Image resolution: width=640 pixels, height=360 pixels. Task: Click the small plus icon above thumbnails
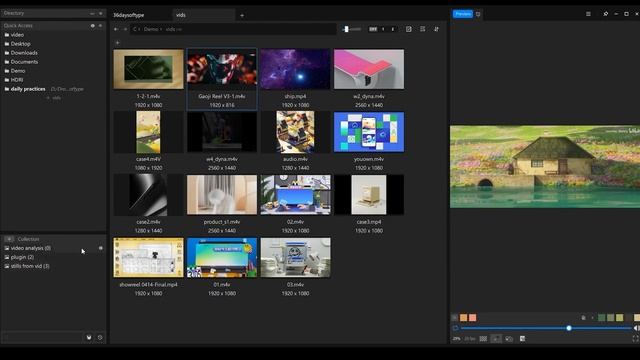(x=118, y=42)
